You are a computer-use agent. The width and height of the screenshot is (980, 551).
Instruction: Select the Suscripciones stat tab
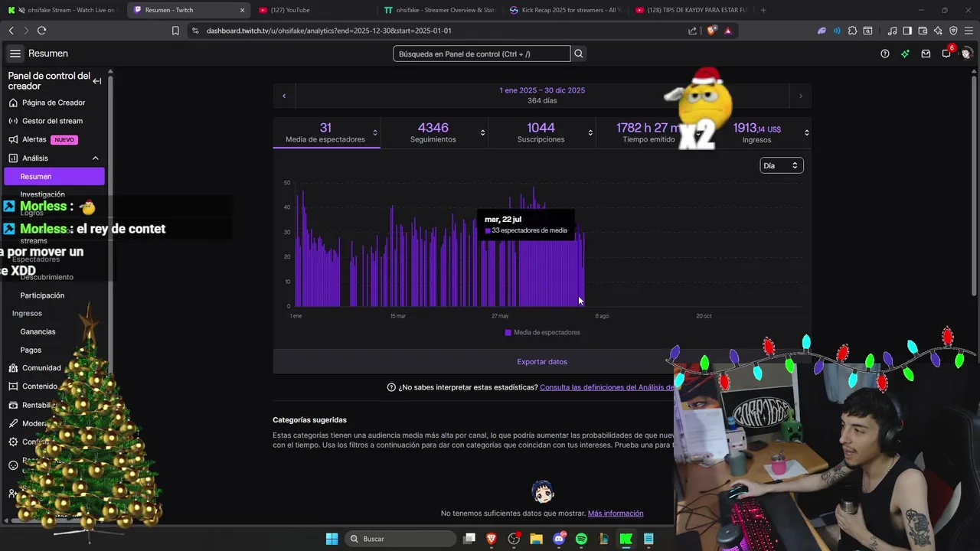click(541, 132)
